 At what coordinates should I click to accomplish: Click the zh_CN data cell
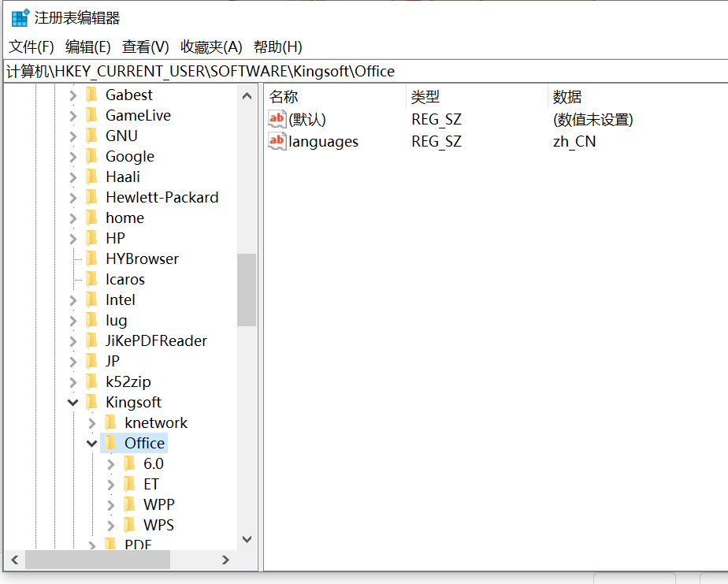[574, 141]
